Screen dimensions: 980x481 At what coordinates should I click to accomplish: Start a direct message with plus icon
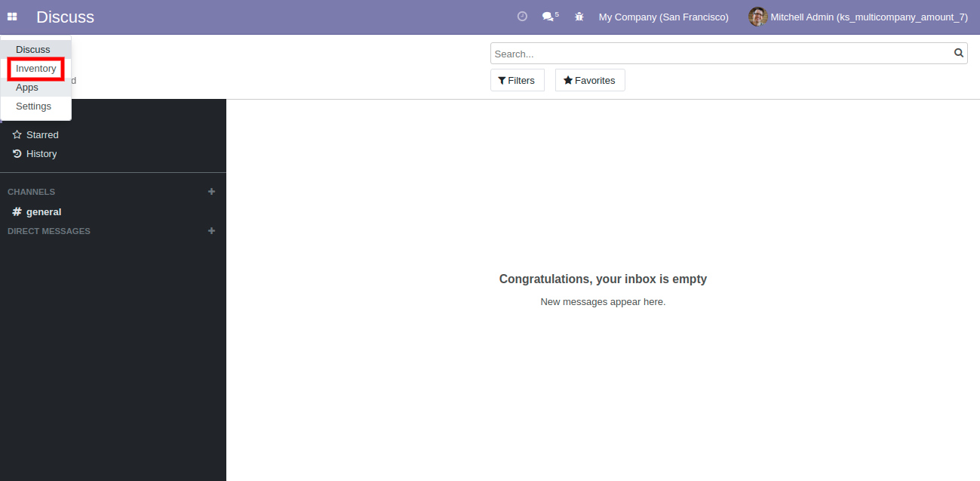(x=211, y=231)
